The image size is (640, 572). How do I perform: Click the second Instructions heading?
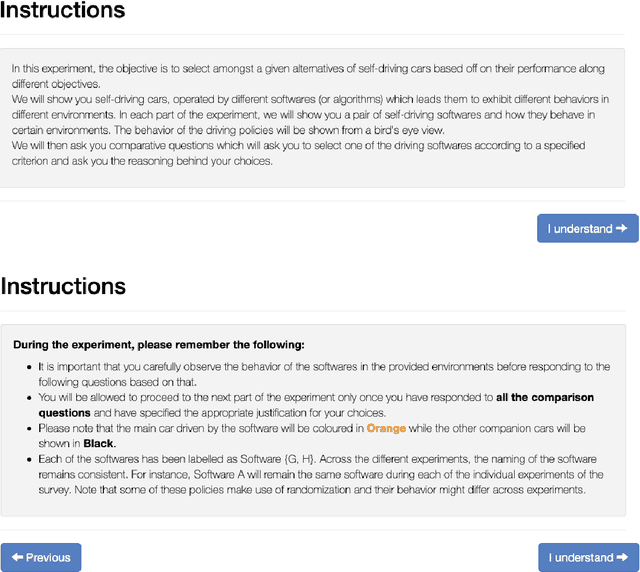63,286
